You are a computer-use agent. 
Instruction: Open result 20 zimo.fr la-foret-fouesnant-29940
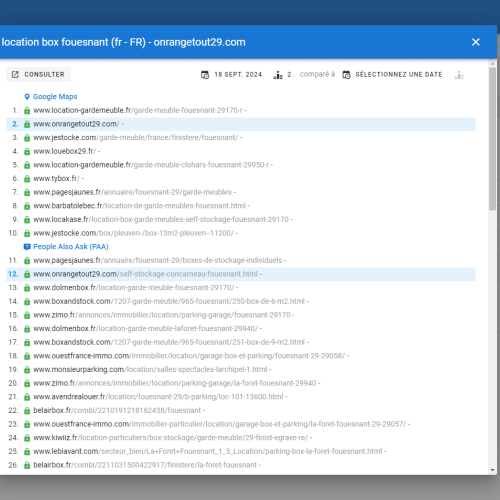[175, 383]
